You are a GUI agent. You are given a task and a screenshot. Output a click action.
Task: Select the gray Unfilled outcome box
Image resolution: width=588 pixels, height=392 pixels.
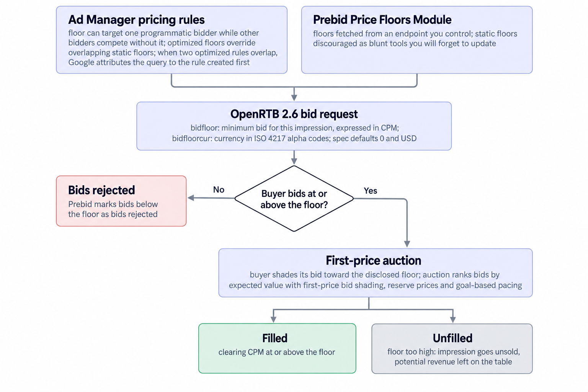click(452, 349)
